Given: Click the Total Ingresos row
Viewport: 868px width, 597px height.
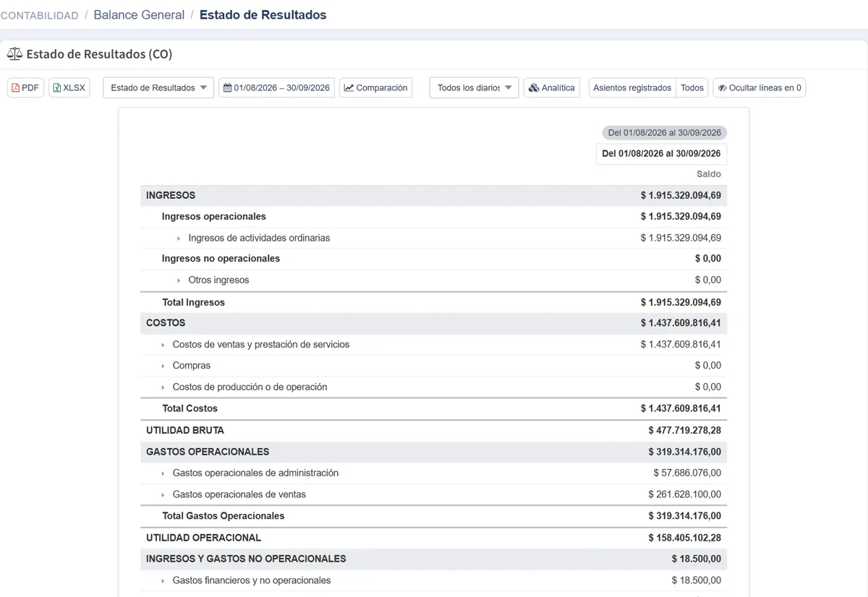Looking at the screenshot, I should (433, 302).
